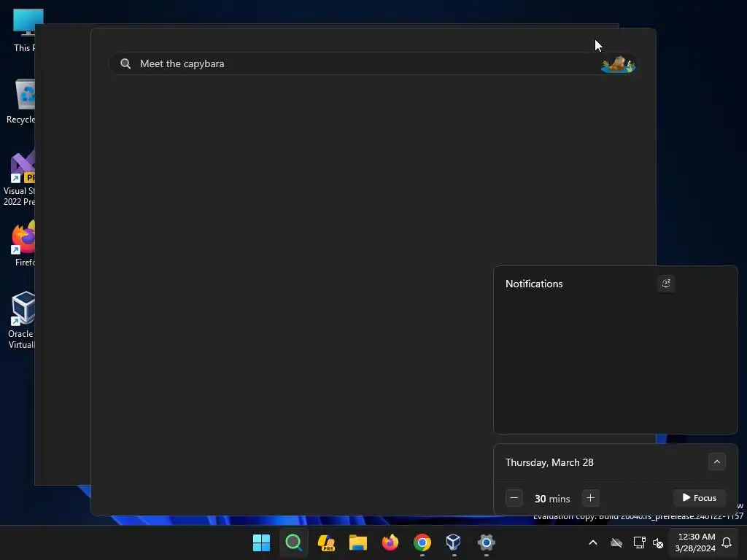747x560 pixels.
Task: Start a focus session with the Focus button
Action: 699,497
